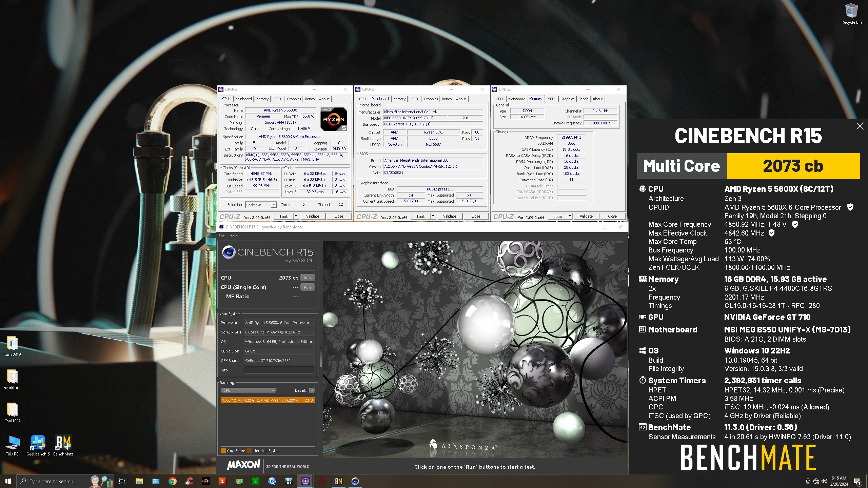Click the 2199.5 MHz DRAM Frequency value
The width and height of the screenshot is (868, 488).
571,137
